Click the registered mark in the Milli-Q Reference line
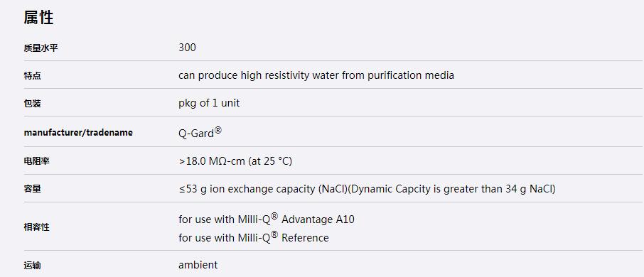 pos(274,234)
